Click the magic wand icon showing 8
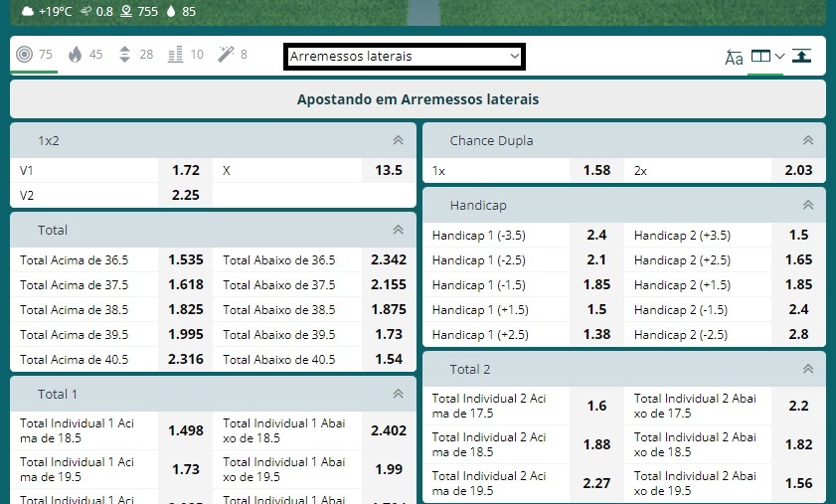The width and height of the screenshot is (836, 504). [226, 55]
